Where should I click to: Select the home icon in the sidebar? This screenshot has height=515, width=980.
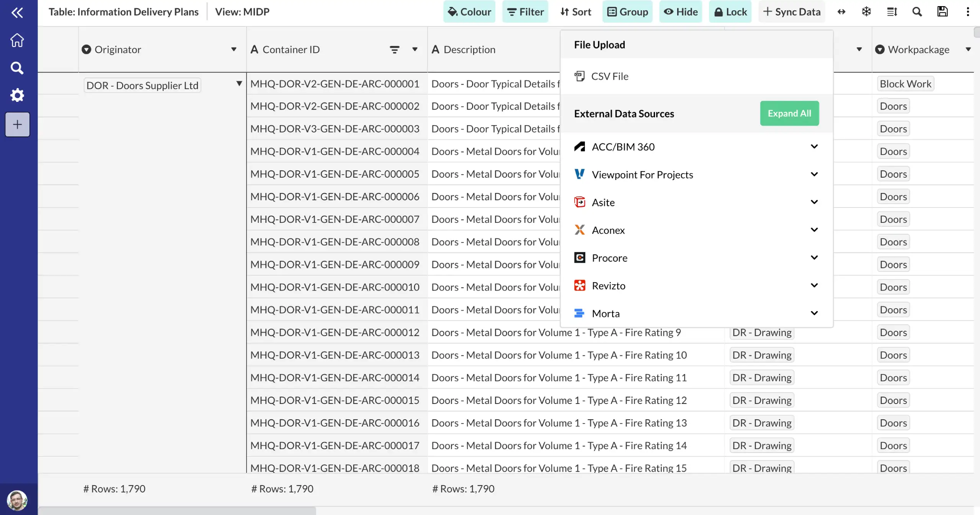coord(17,39)
